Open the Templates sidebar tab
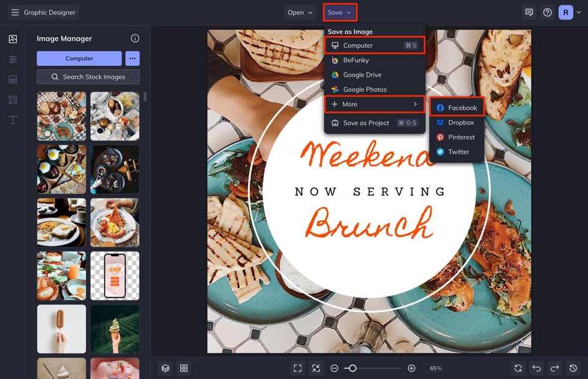The width and height of the screenshot is (588, 379). [12, 80]
